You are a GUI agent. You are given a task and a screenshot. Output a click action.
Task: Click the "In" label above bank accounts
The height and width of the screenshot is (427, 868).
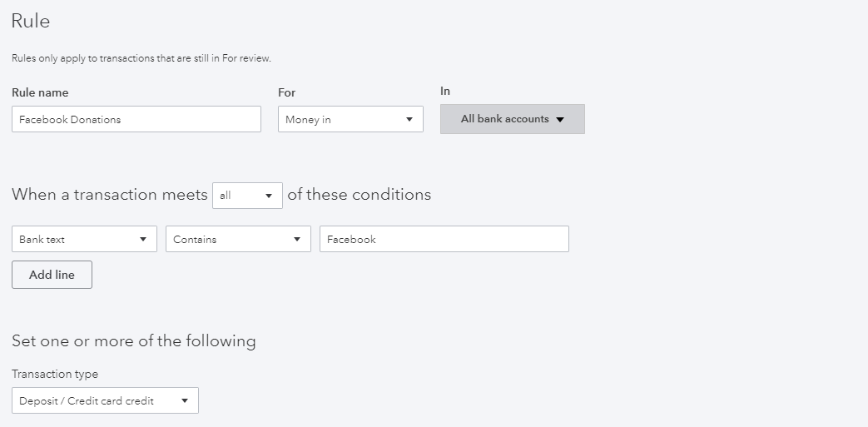point(445,91)
